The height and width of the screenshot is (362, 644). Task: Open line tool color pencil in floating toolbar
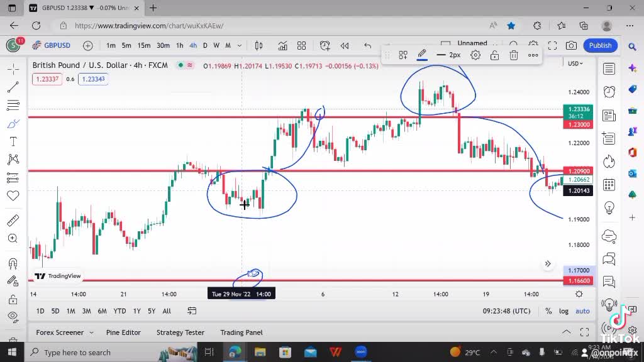click(422, 55)
